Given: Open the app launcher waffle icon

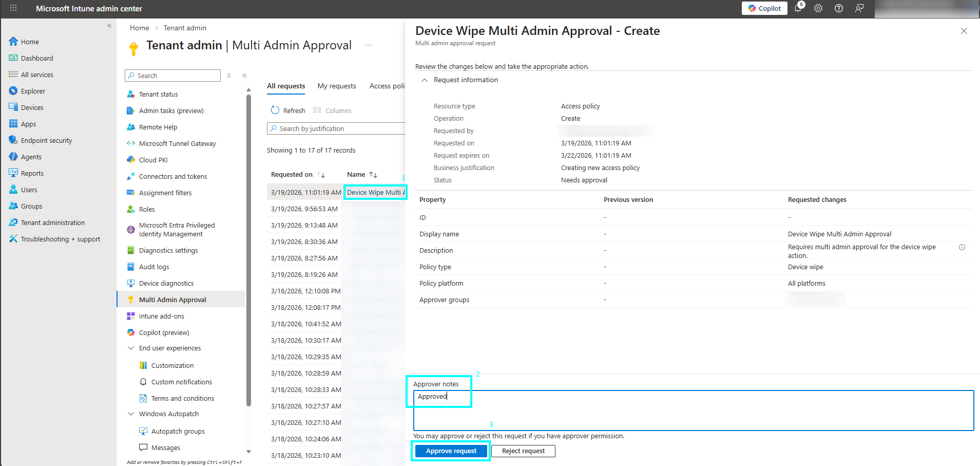Looking at the screenshot, I should pos(13,8).
